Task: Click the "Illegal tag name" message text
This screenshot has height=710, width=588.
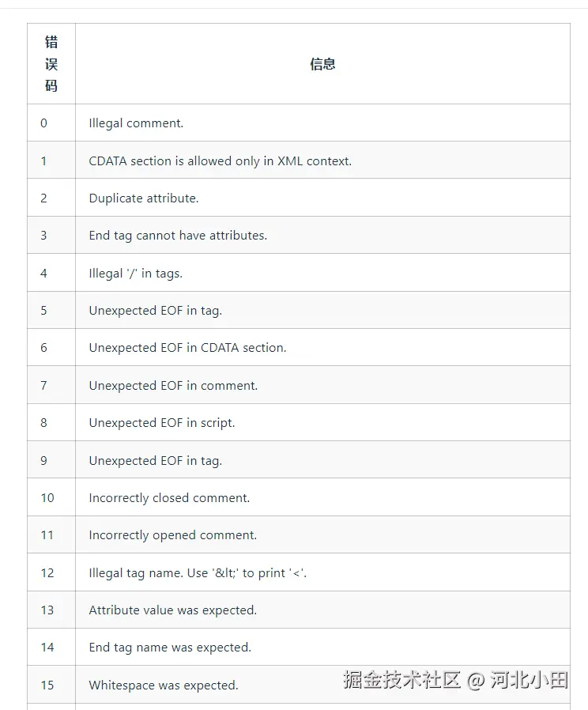Action: [x=198, y=573]
